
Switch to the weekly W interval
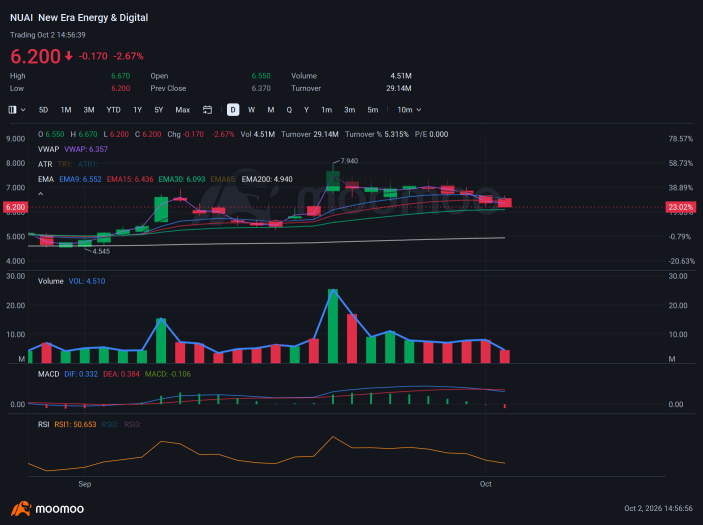[x=252, y=110]
